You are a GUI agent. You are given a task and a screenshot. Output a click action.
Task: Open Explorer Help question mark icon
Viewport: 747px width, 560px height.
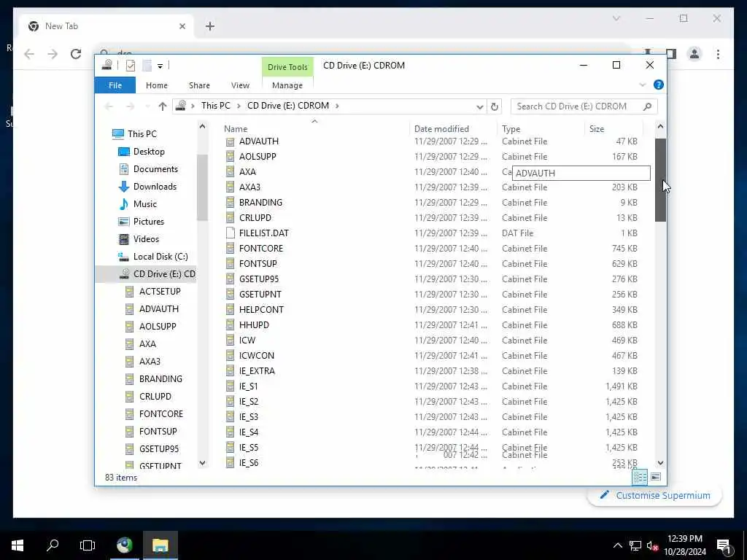tap(659, 85)
